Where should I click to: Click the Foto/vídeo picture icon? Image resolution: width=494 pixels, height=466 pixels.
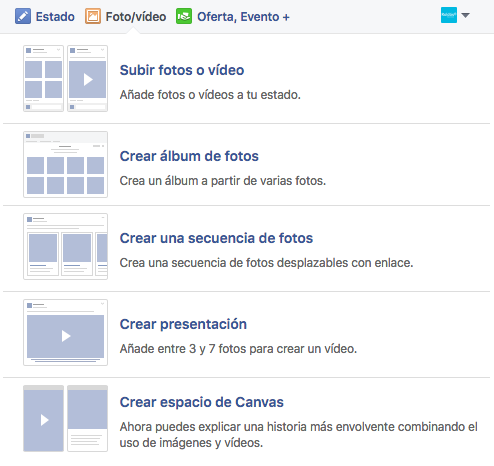(x=93, y=16)
